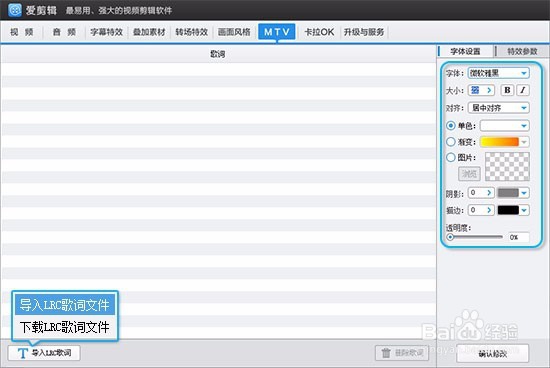Open the 叠加素材 tab
Image resolution: width=550 pixels, height=368 pixels.
149,32
